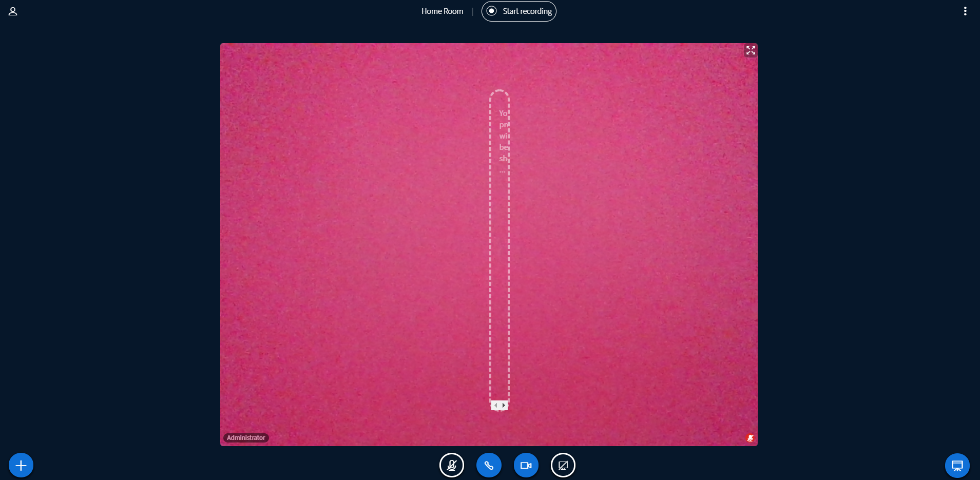
Task: Hang up the call with the phone icon
Action: pos(488,465)
